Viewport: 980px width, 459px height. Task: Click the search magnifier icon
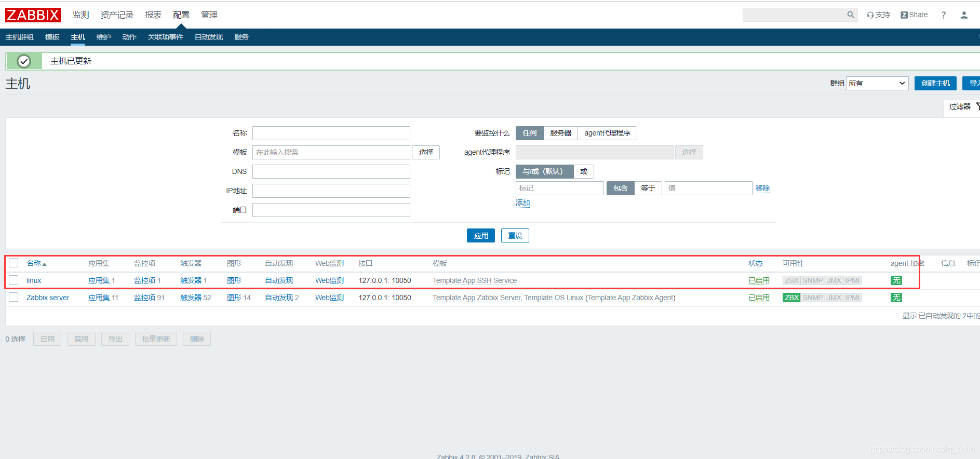coord(851,15)
